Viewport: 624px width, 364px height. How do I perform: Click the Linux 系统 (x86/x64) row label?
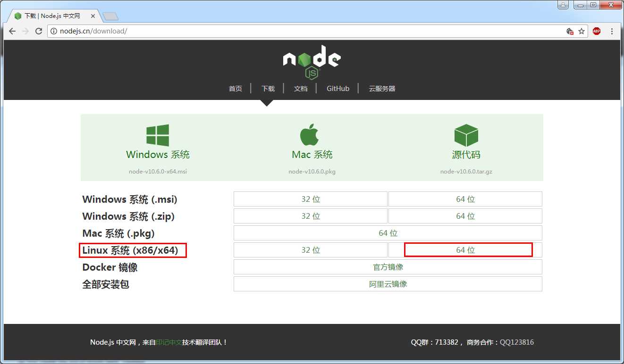pos(130,250)
